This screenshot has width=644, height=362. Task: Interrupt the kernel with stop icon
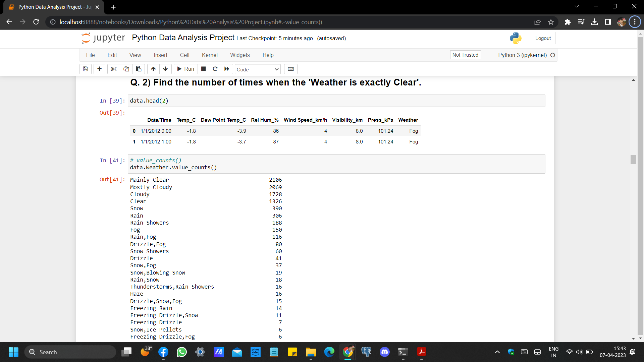pos(203,69)
